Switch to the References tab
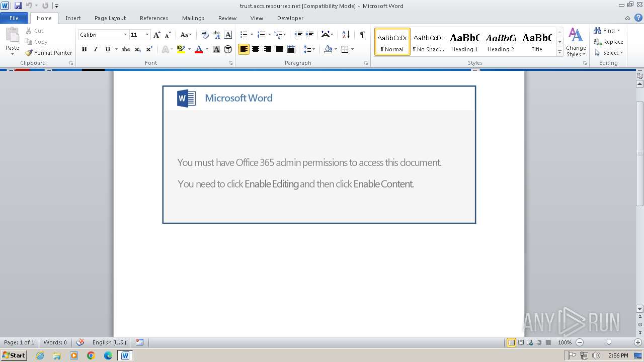This screenshot has height=362, width=644. coord(154,18)
